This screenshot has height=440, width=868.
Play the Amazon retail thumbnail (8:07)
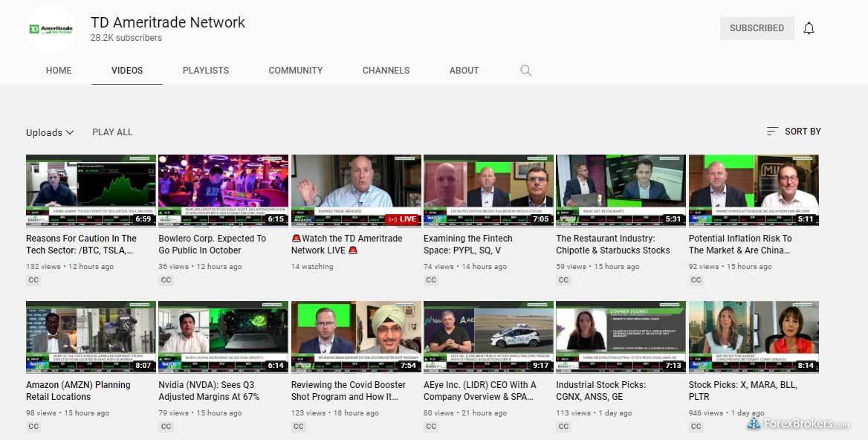click(91, 337)
